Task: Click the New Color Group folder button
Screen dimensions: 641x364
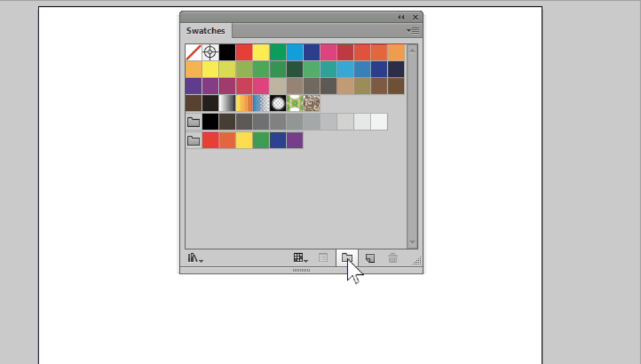Action: pyautogui.click(x=347, y=258)
